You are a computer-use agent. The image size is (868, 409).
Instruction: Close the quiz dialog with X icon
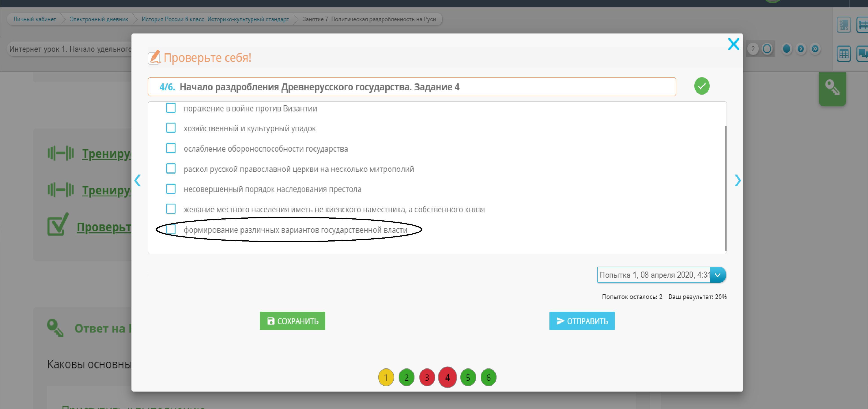tap(733, 44)
